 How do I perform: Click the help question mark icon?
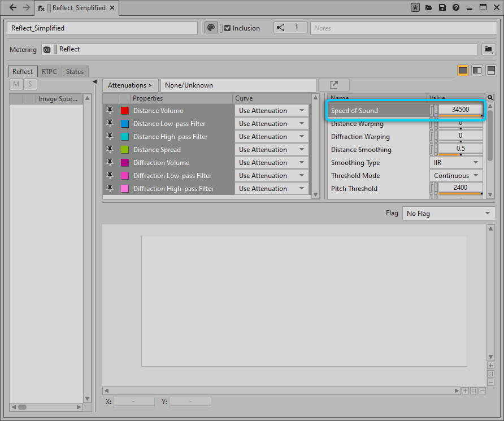tap(456, 8)
